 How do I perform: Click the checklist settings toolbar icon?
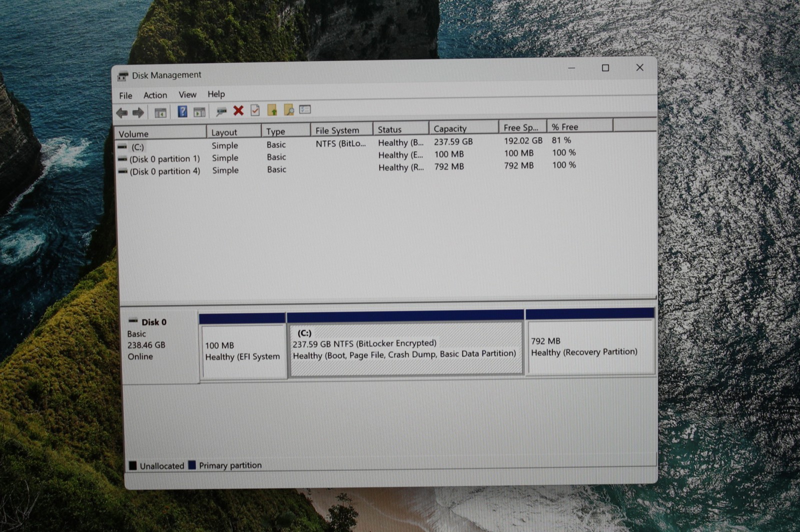pyautogui.click(x=305, y=109)
